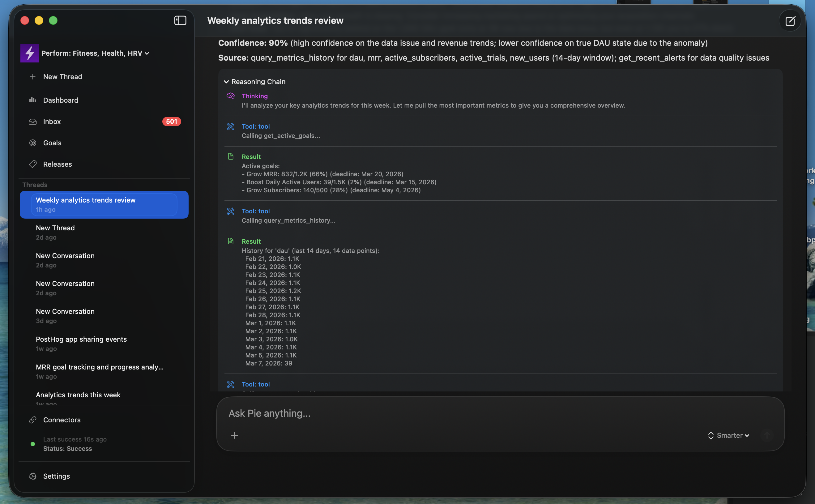Image resolution: width=815 pixels, height=504 pixels.
Task: Open the Smarter model dropdown
Action: click(729, 436)
